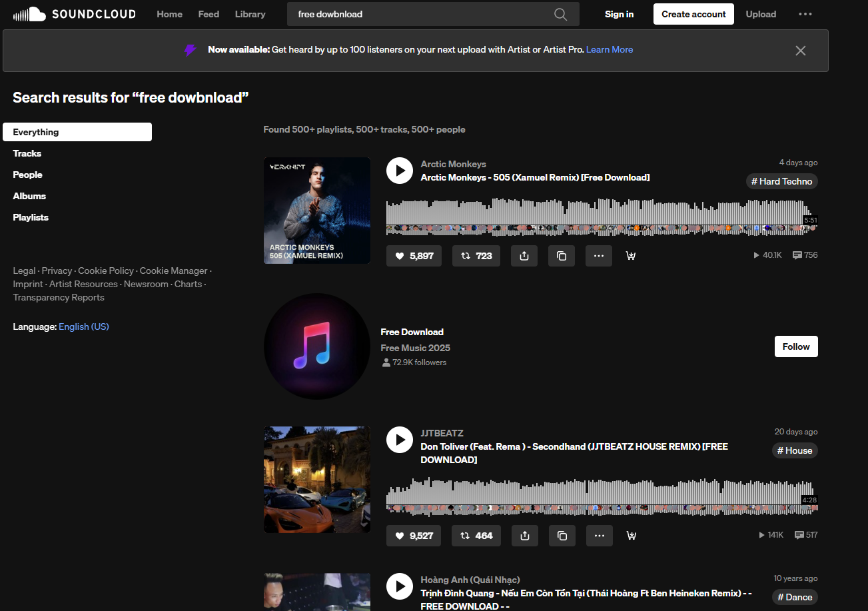868x611 pixels.
Task: Open the Newsroom footer link
Action: tap(146, 284)
